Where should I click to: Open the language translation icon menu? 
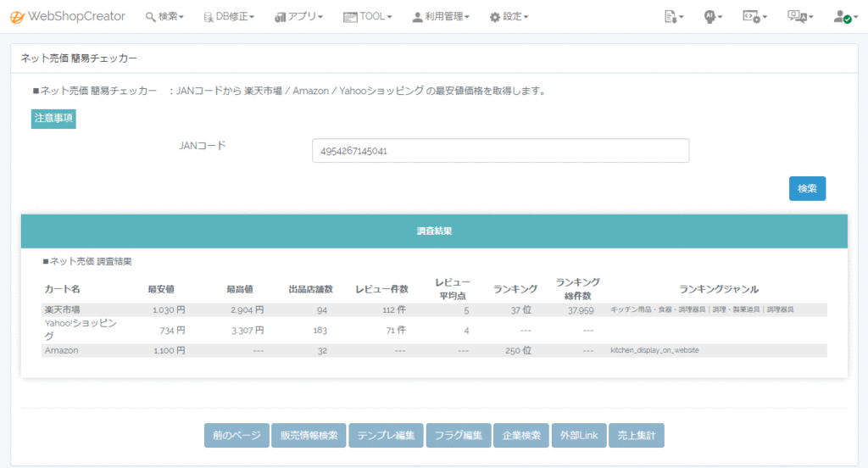[800, 17]
